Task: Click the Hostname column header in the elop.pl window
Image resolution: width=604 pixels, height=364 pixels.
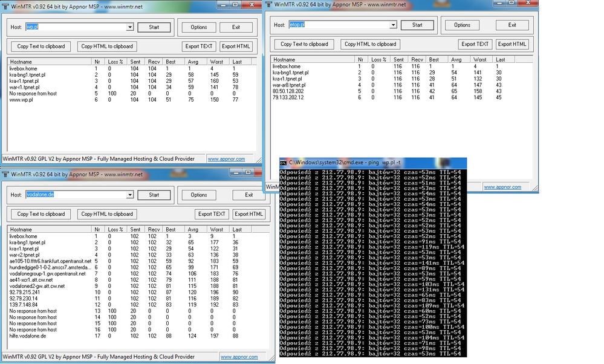Action: coord(284,60)
